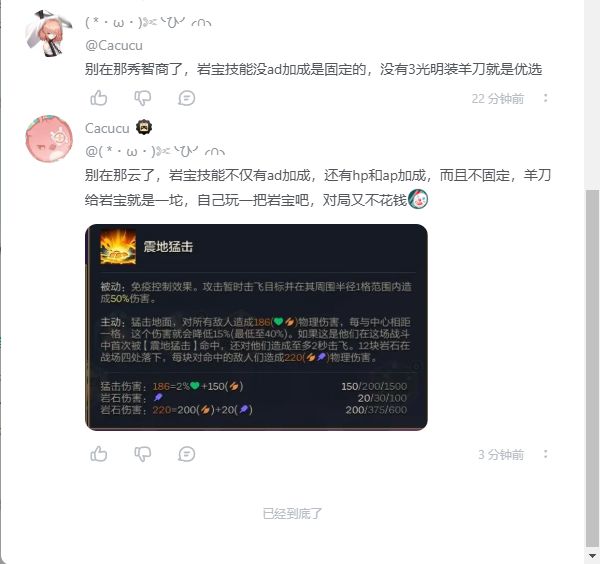
Task: Reply to the first comment via bubble icon
Action: click(187, 98)
